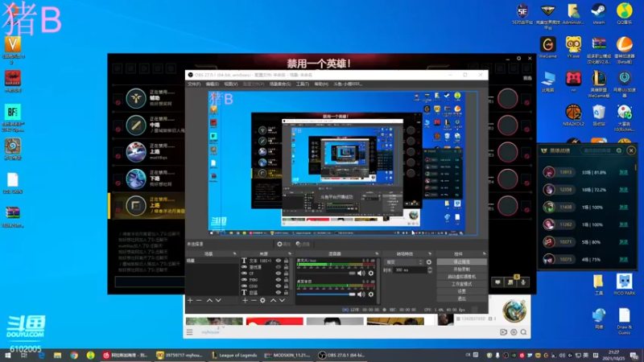Toggle visibility of the CSGO source
The image size is (644, 362).
pos(279,286)
